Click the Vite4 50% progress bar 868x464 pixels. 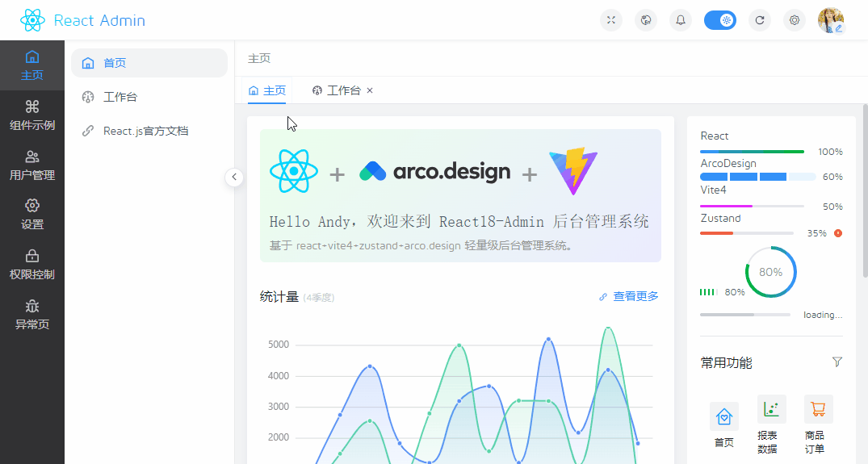(x=752, y=207)
